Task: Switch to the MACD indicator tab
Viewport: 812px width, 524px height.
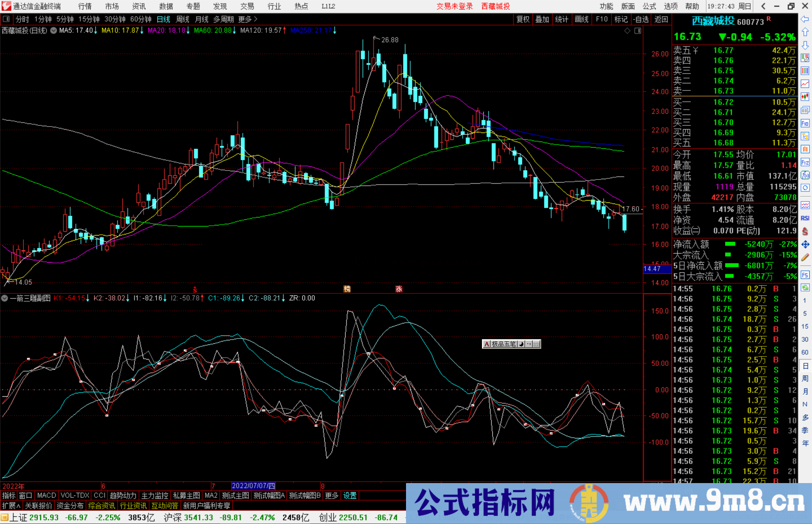Action: (47, 495)
